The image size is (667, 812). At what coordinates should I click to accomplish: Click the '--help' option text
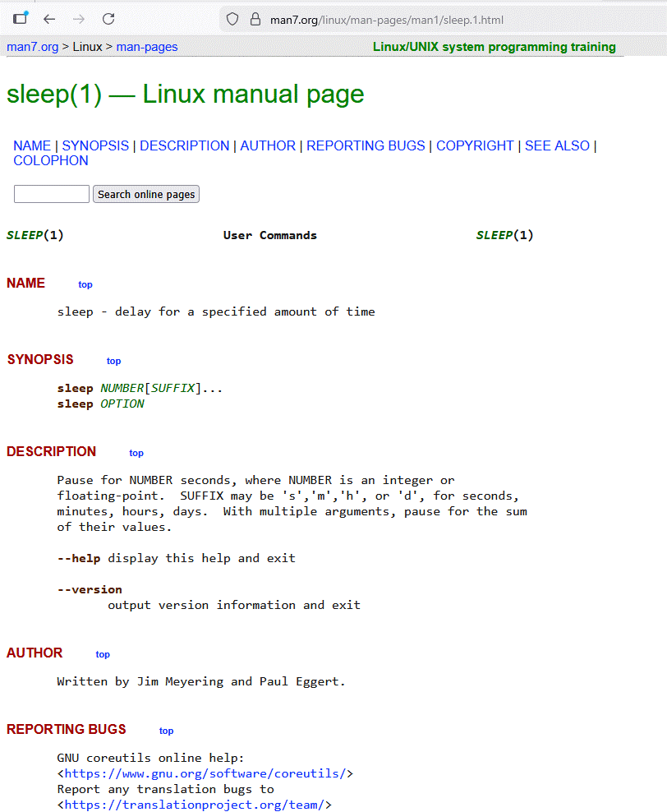pos(79,558)
